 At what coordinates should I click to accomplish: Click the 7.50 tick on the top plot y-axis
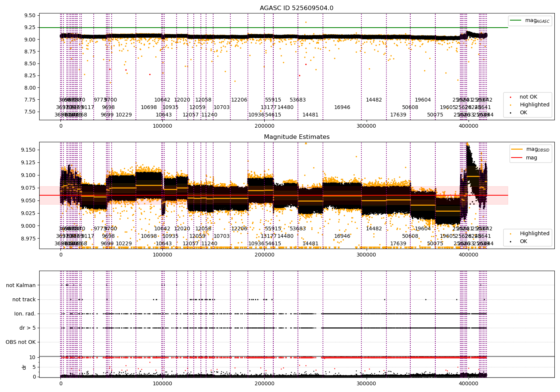click(x=30, y=112)
